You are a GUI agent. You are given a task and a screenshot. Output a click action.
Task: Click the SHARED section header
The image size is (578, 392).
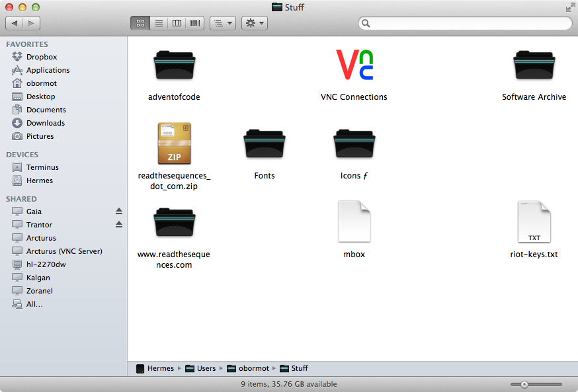coord(21,199)
